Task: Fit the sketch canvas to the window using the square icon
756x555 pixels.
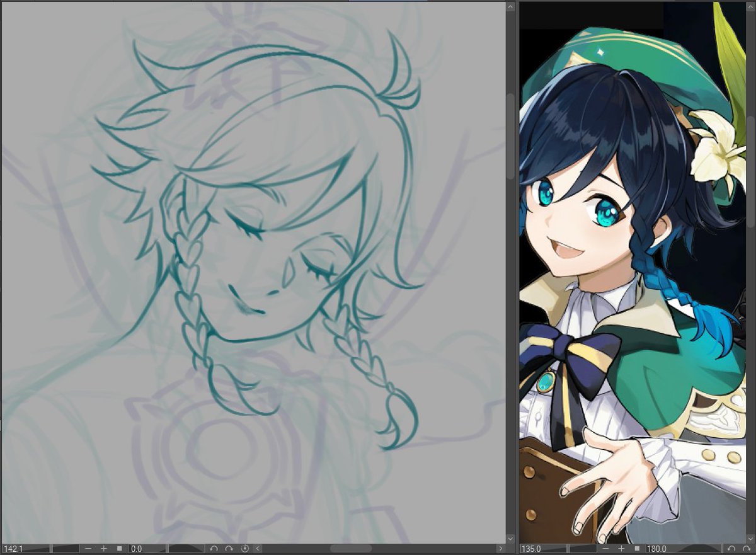Action: click(120, 549)
